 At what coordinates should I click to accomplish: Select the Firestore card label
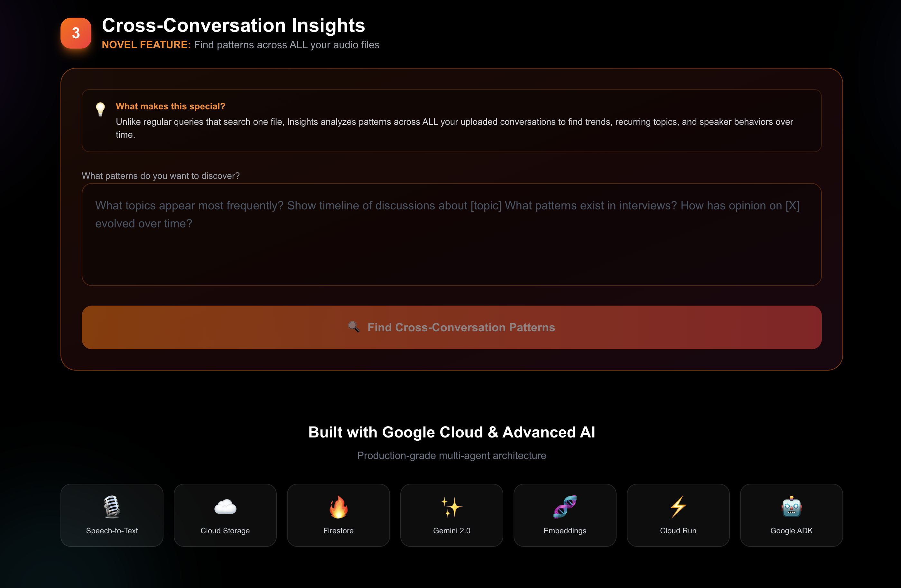click(x=338, y=530)
